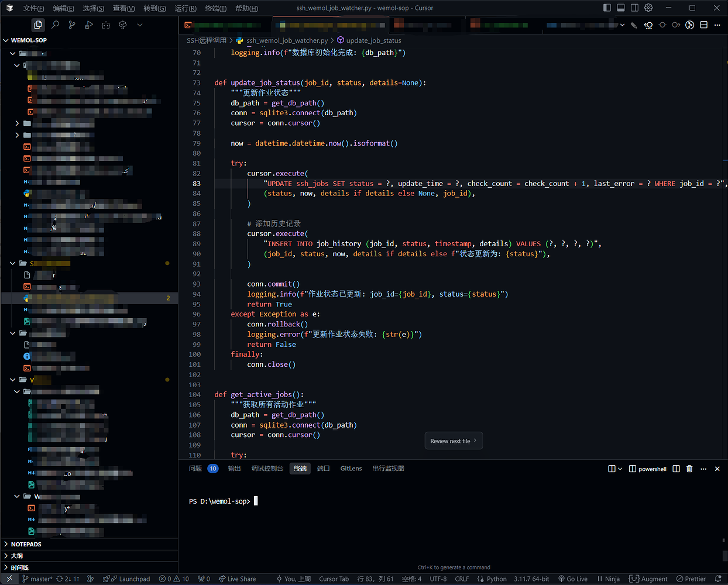Open the 串行监视器 serial monitor tab

click(389, 469)
